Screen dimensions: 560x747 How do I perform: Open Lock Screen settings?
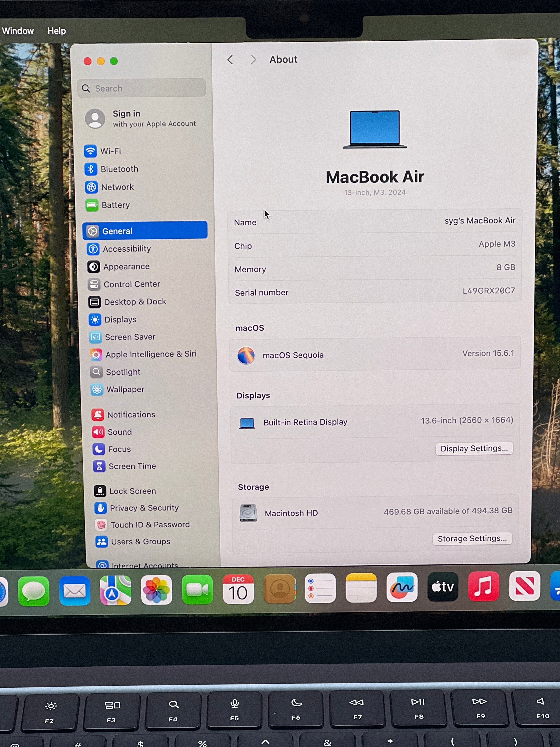[x=125, y=491]
